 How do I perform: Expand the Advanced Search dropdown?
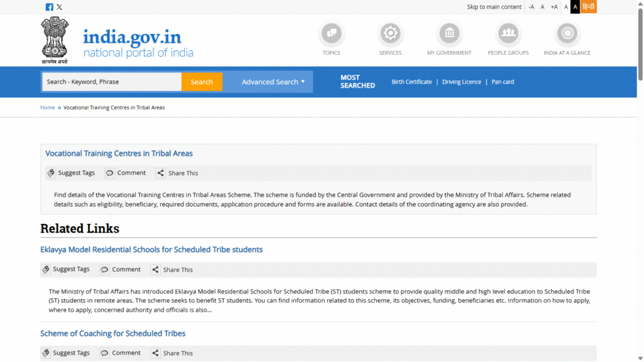273,82
